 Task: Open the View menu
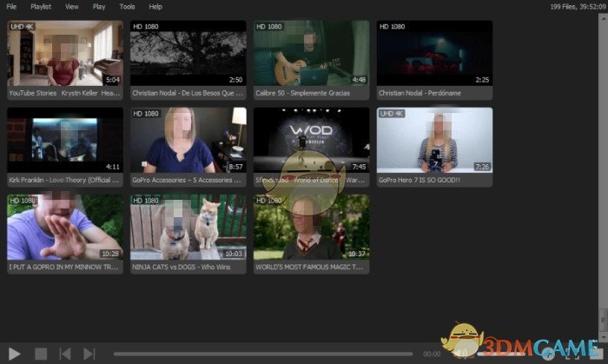pos(71,6)
